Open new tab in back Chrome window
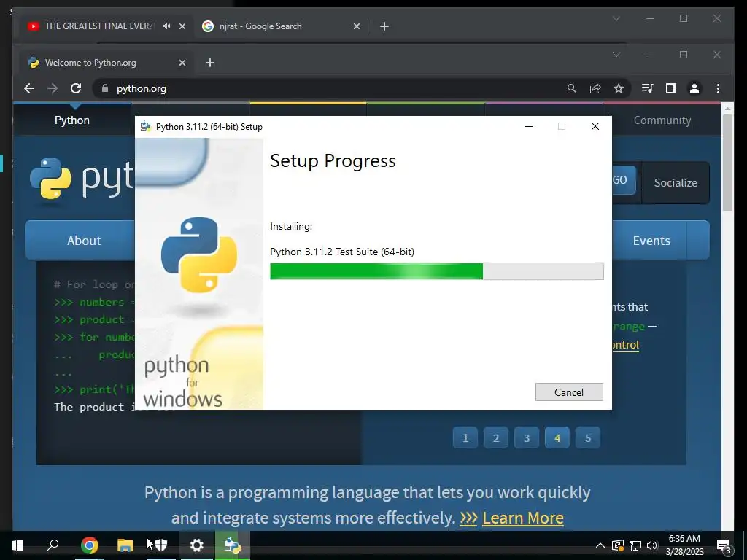The width and height of the screenshot is (747, 560). pos(384,26)
